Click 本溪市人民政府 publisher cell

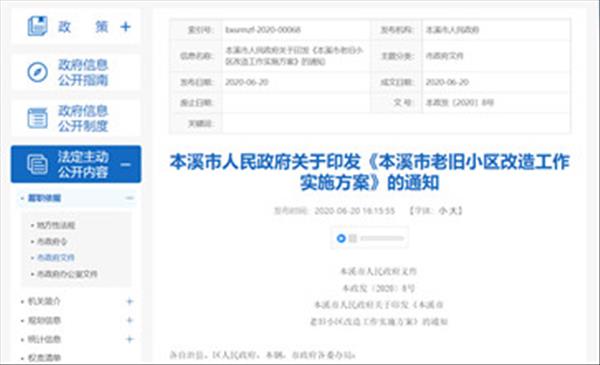(452, 29)
